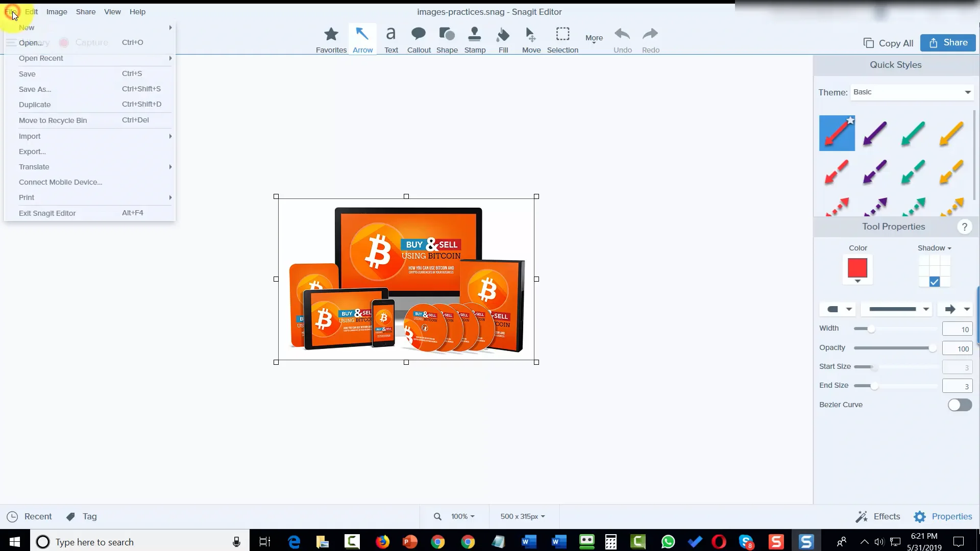This screenshot has width=980, height=551.
Task: Open Windows Start menu
Action: pos(14,541)
